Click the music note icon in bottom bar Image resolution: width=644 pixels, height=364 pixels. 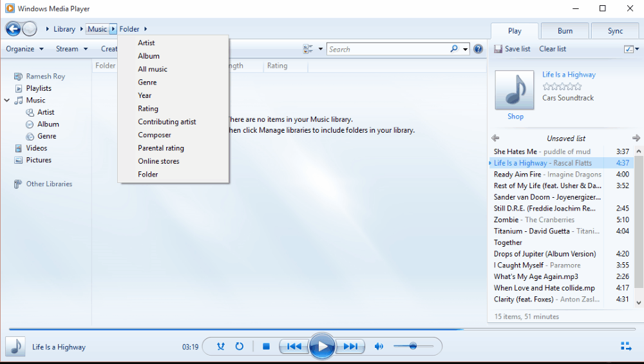[x=15, y=347]
